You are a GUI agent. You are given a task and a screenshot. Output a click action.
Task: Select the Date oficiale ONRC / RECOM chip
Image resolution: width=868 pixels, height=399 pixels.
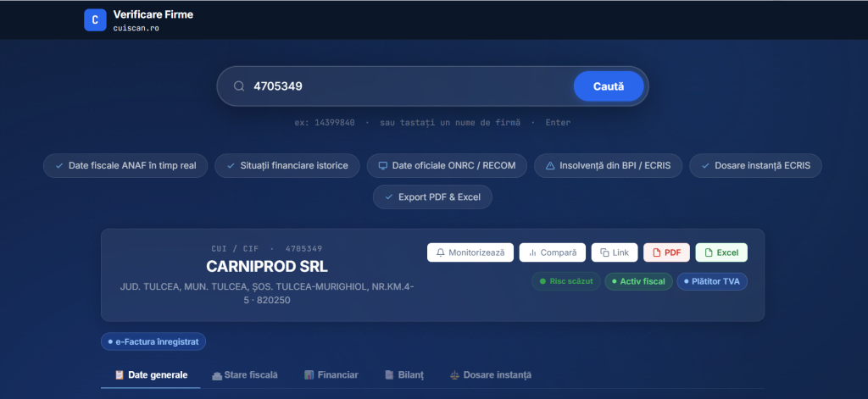447,165
